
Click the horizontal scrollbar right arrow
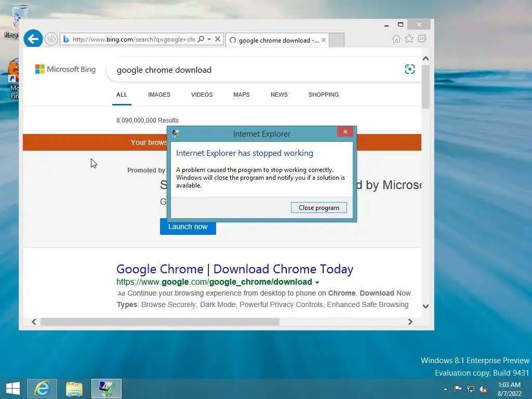pos(410,322)
